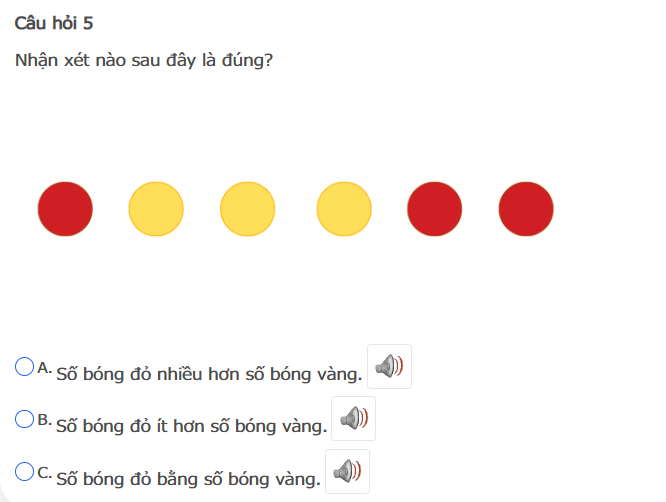This screenshot has width=666, height=502.
Task: Click the first yellow ball from left
Action: click(x=156, y=209)
